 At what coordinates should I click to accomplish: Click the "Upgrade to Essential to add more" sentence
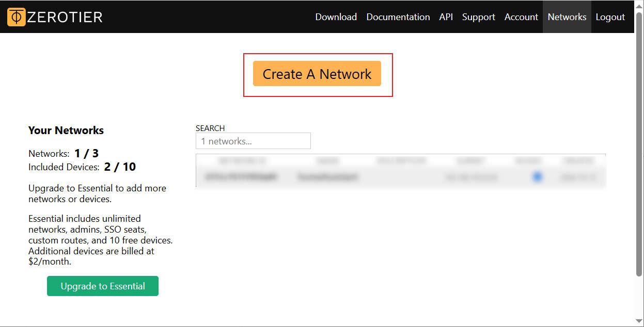(x=97, y=193)
